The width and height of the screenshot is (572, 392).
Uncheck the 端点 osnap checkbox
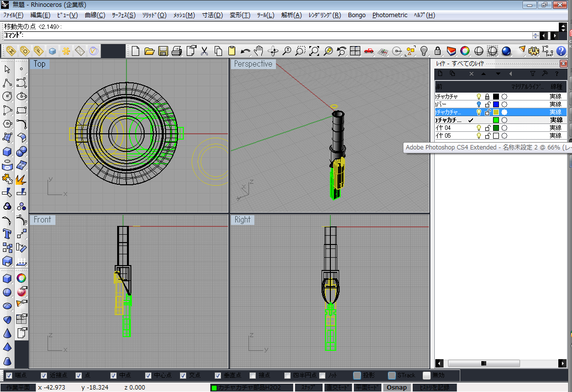tap(9, 375)
